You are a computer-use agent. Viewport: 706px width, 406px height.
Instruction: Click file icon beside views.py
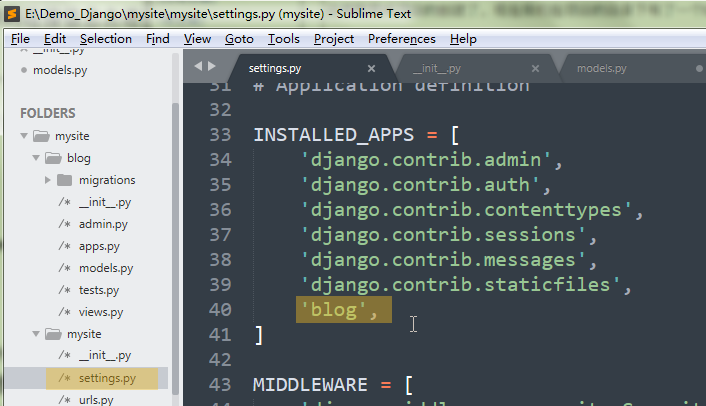coord(65,312)
